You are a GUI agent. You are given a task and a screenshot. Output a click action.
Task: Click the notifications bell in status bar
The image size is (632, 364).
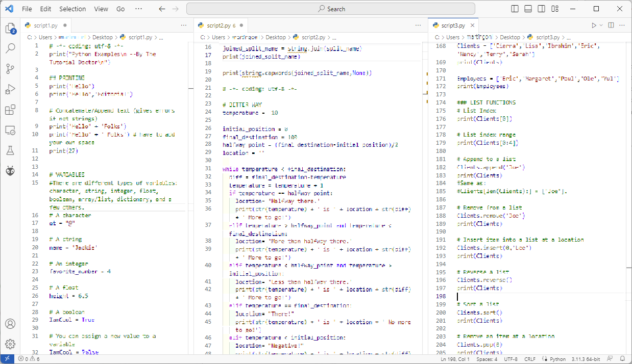coord(622,359)
